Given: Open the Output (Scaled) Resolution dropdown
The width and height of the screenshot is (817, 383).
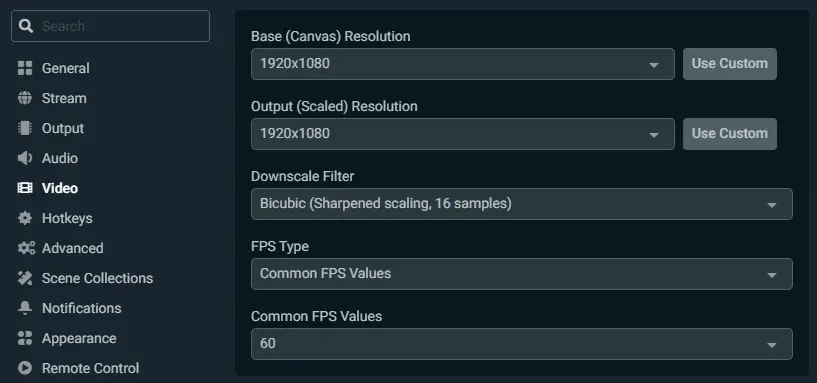Looking at the screenshot, I should (x=463, y=134).
